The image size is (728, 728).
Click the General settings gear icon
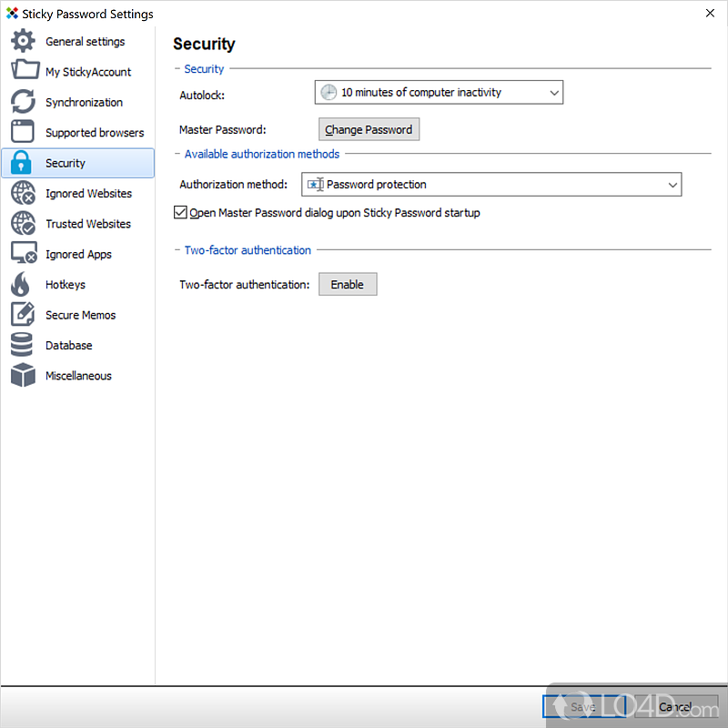pyautogui.click(x=22, y=41)
